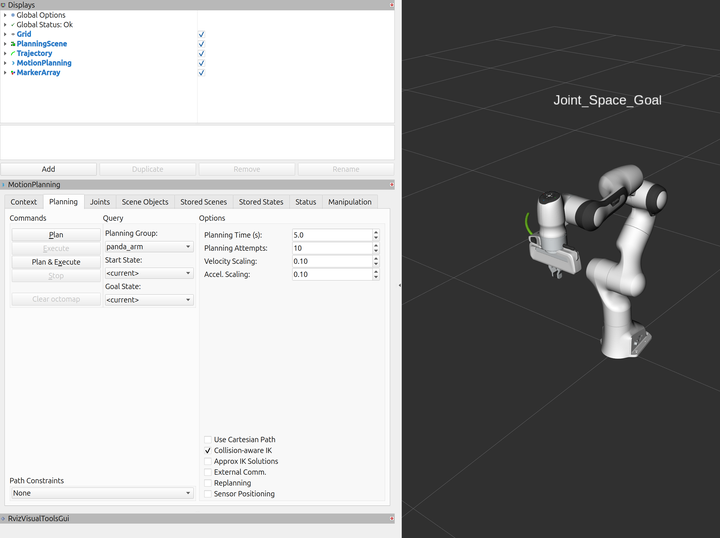Click the Planning Time input field
The image size is (720, 538).
tap(332, 235)
